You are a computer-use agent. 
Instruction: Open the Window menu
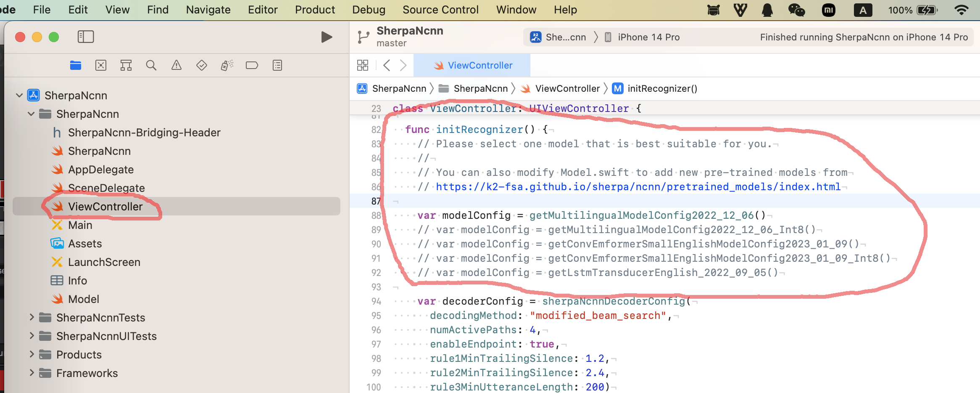pos(516,10)
